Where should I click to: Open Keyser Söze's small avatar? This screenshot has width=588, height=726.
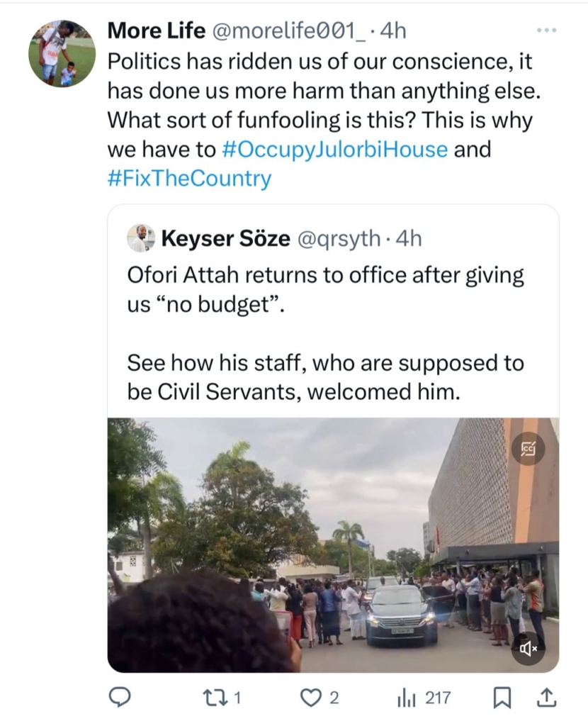coord(140,238)
